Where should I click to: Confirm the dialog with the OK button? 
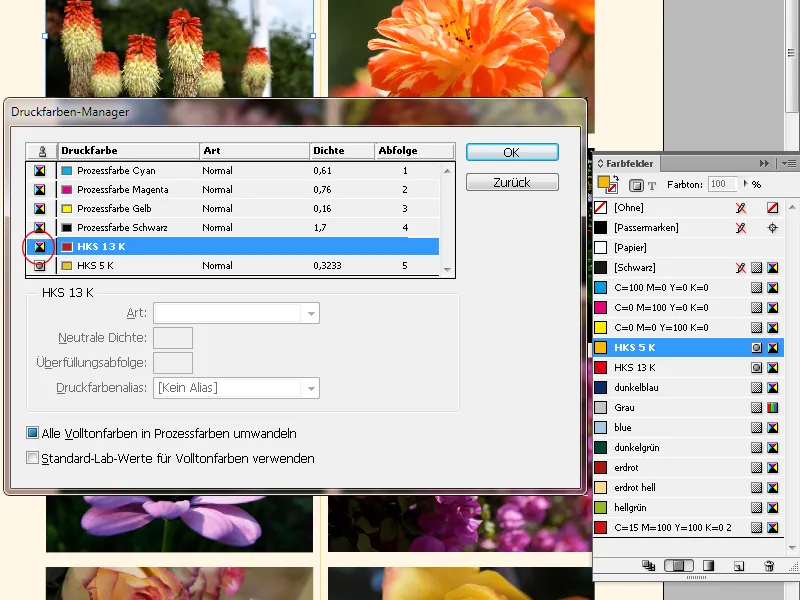(512, 153)
